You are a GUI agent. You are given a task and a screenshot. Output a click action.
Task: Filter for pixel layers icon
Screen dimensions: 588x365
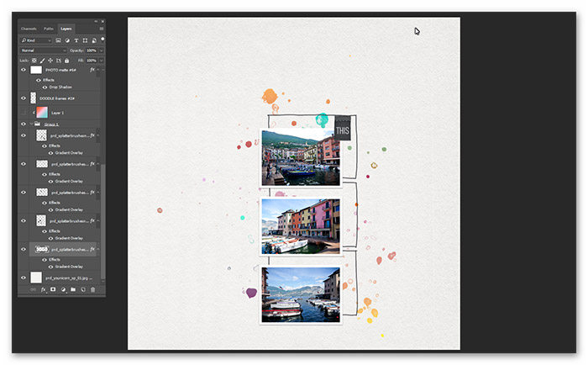[58, 40]
